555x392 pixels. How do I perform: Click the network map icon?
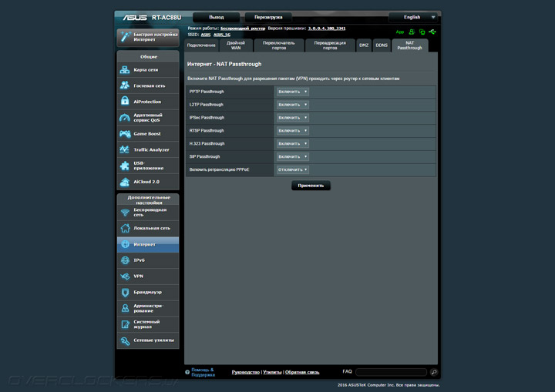point(125,69)
